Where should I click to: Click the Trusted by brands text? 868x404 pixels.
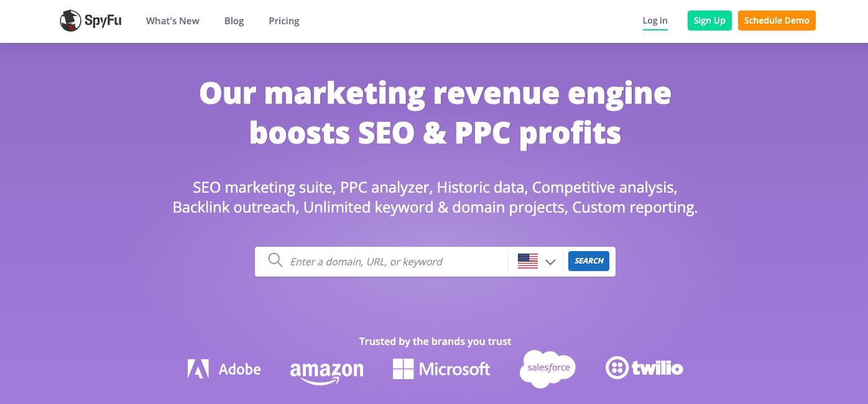click(435, 341)
